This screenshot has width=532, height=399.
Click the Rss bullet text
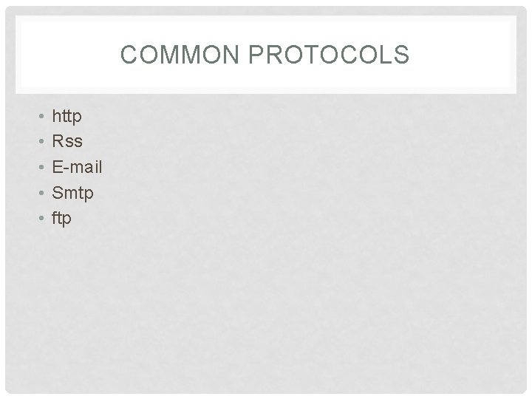67,141
